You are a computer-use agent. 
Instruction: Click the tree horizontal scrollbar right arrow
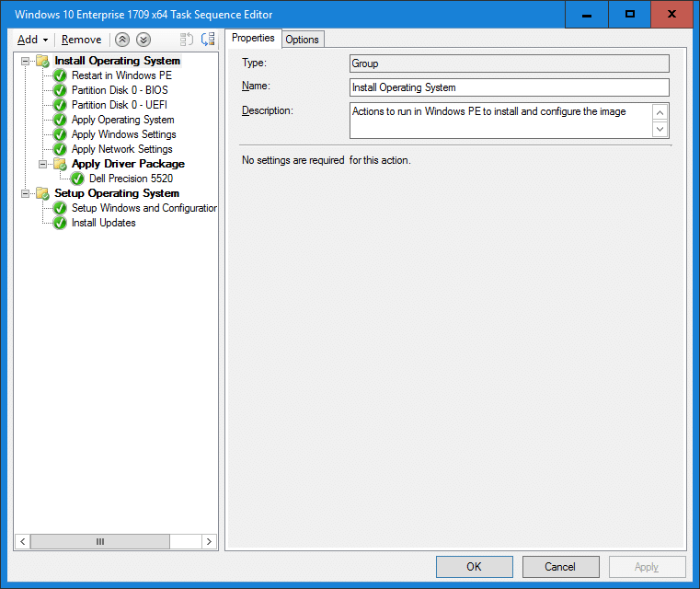coord(209,542)
